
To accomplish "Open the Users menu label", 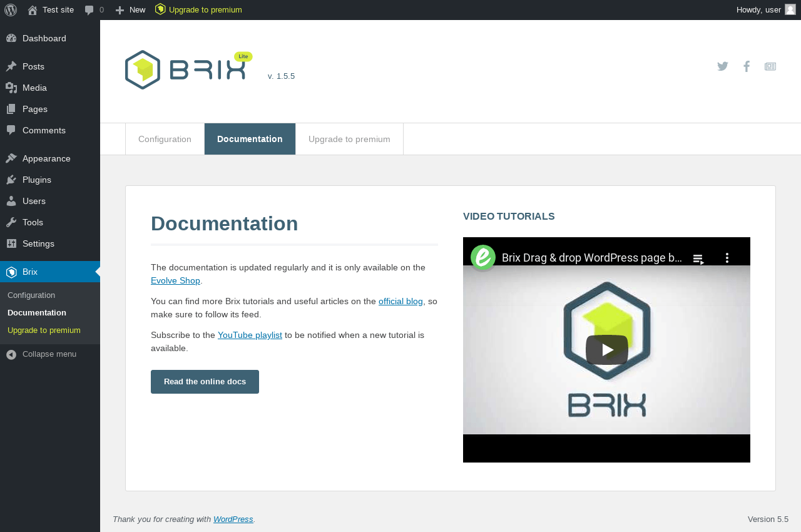I will [x=34, y=201].
